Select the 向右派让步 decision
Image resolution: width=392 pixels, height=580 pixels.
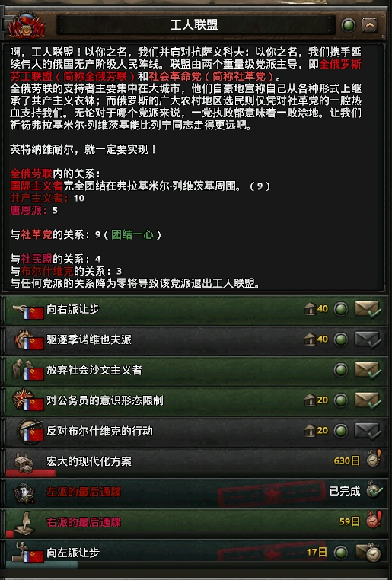point(195,309)
